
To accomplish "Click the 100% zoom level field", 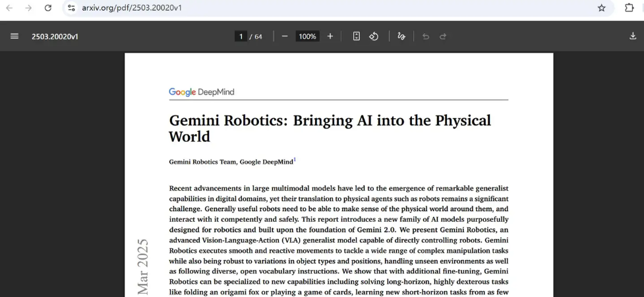I will pyautogui.click(x=307, y=36).
